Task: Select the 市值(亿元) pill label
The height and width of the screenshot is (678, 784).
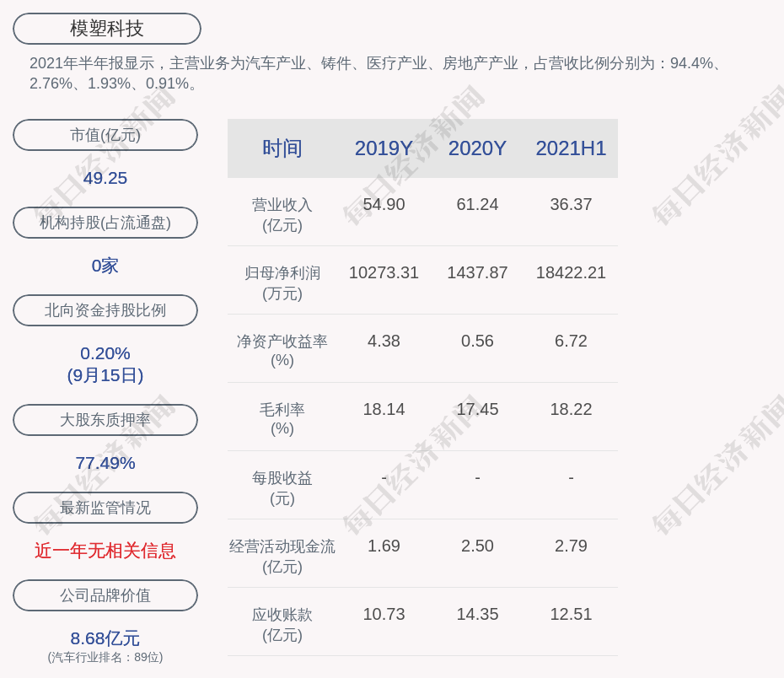Action: [x=105, y=135]
